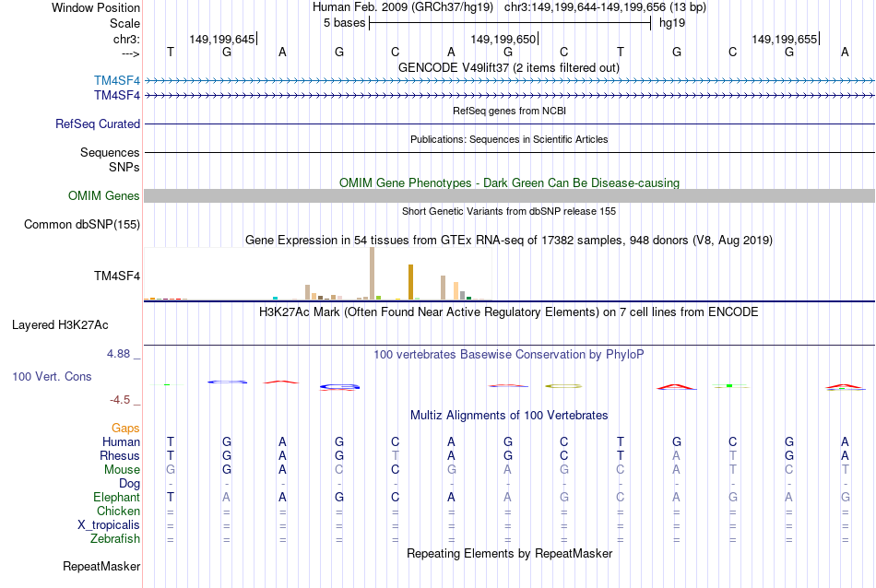876x588 pixels.
Task: Click the X_tropicalis species row label
Action: coord(109,525)
